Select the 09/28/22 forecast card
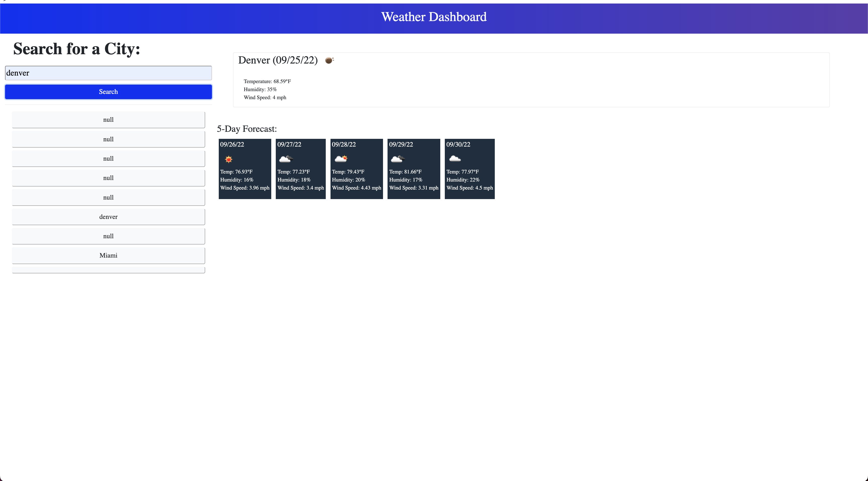The height and width of the screenshot is (481, 868). (356, 169)
